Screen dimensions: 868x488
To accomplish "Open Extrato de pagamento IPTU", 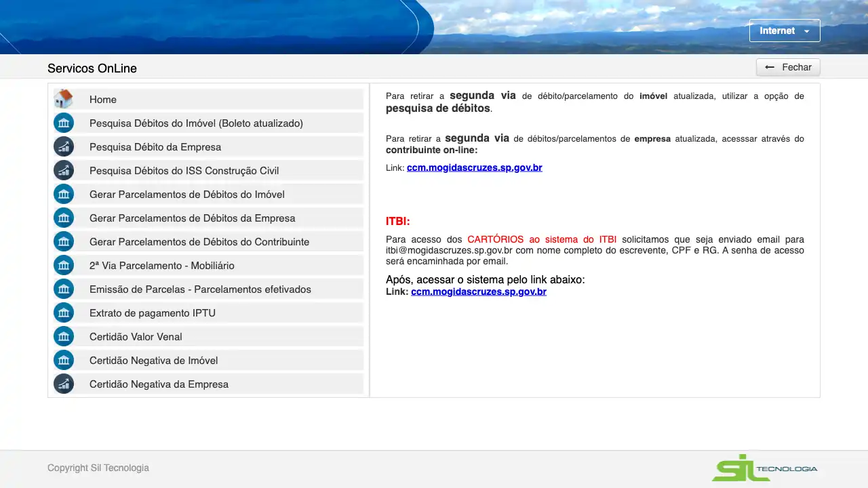I will pos(208,312).
